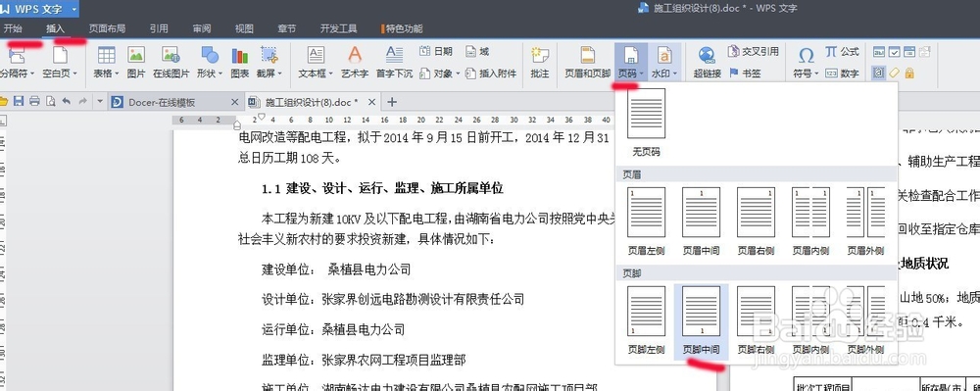The height and width of the screenshot is (391, 980).
Task: Click the print preview icon
Action: pos(51,101)
